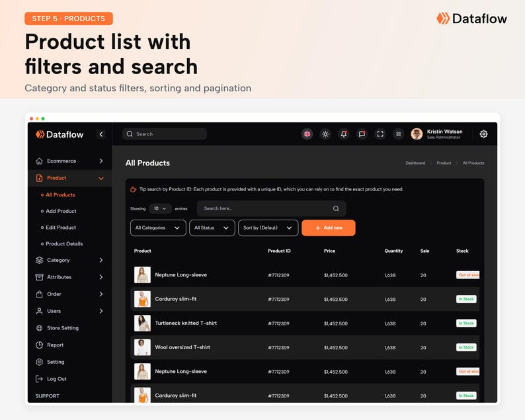Click the search icon in Search here field
525x420 pixels.
point(336,208)
